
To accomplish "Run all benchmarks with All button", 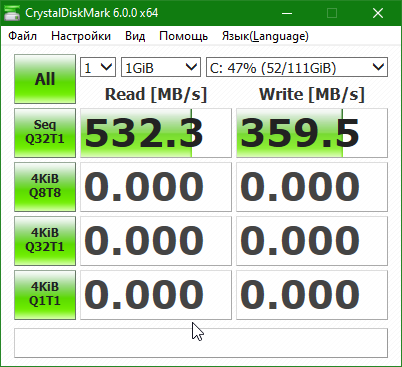I will point(45,79).
